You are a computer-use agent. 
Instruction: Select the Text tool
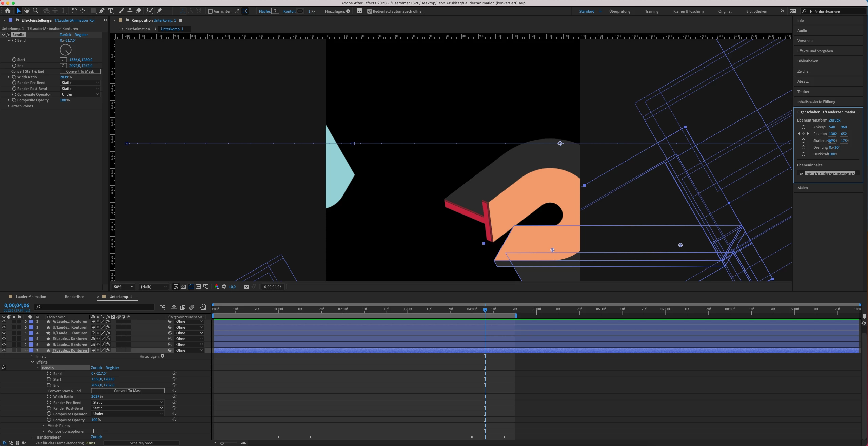coord(111,11)
